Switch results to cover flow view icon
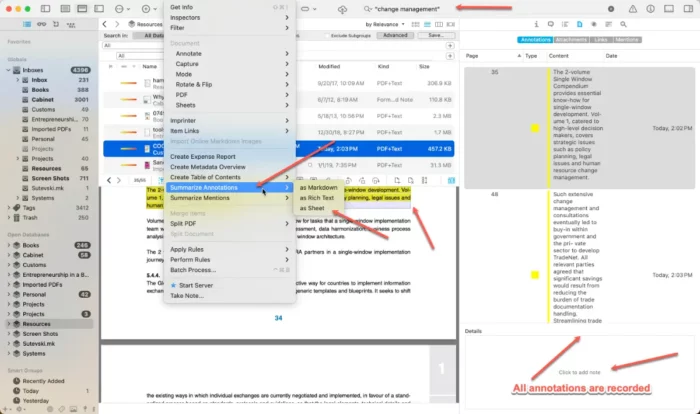Image resolution: width=700 pixels, height=414 pixels. pyautogui.click(x=451, y=24)
